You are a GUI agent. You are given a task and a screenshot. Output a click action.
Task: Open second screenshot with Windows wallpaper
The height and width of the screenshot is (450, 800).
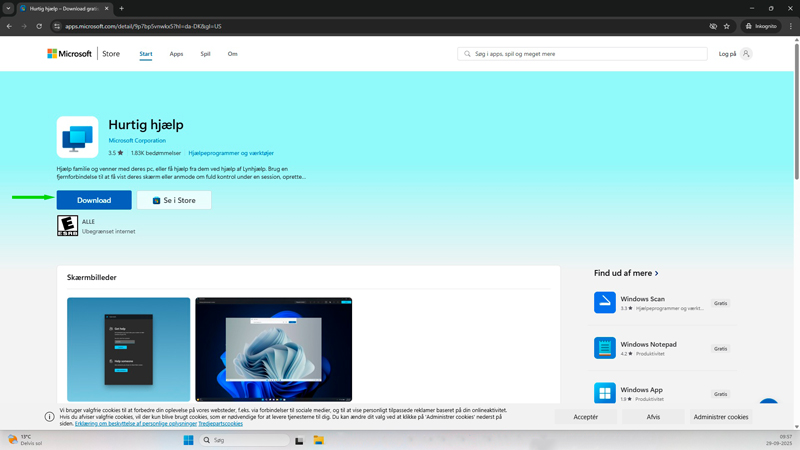tap(273, 349)
